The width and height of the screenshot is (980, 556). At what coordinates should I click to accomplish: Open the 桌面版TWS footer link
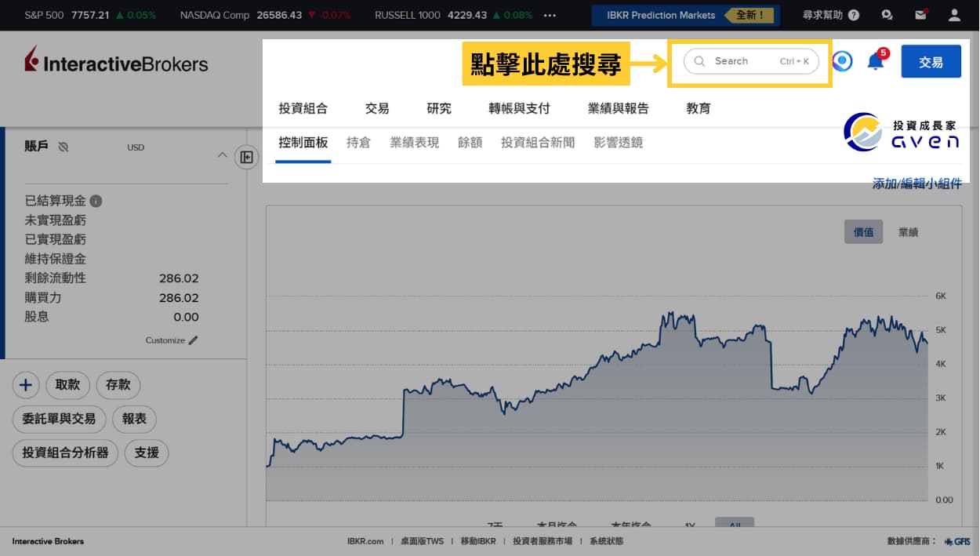point(422,541)
